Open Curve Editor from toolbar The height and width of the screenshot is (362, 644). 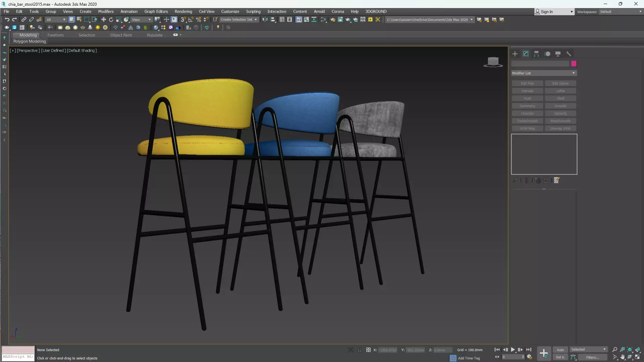[x=306, y=19]
